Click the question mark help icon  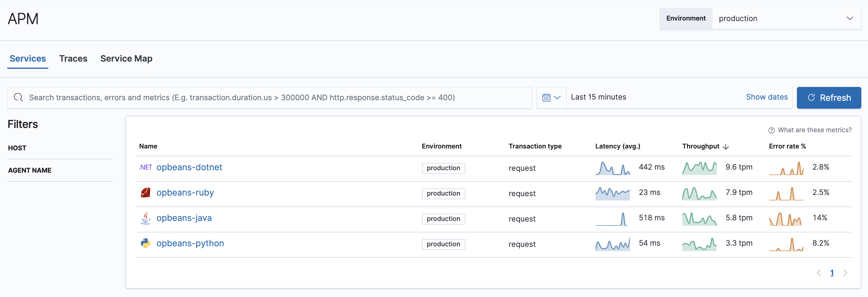pos(771,130)
